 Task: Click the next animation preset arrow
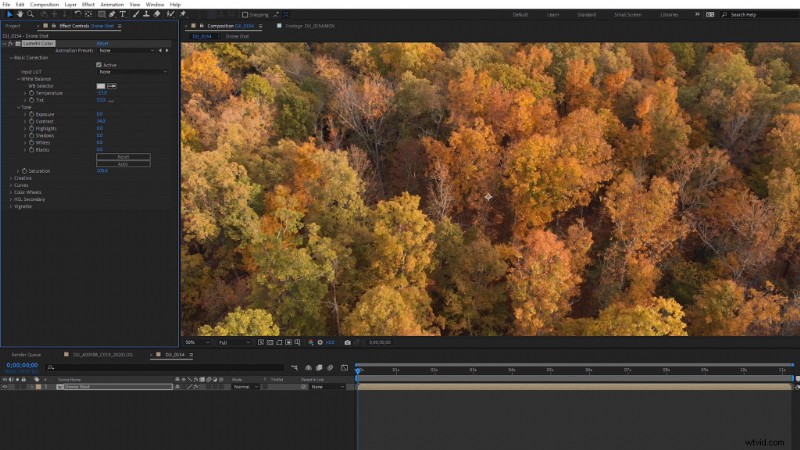click(x=167, y=51)
